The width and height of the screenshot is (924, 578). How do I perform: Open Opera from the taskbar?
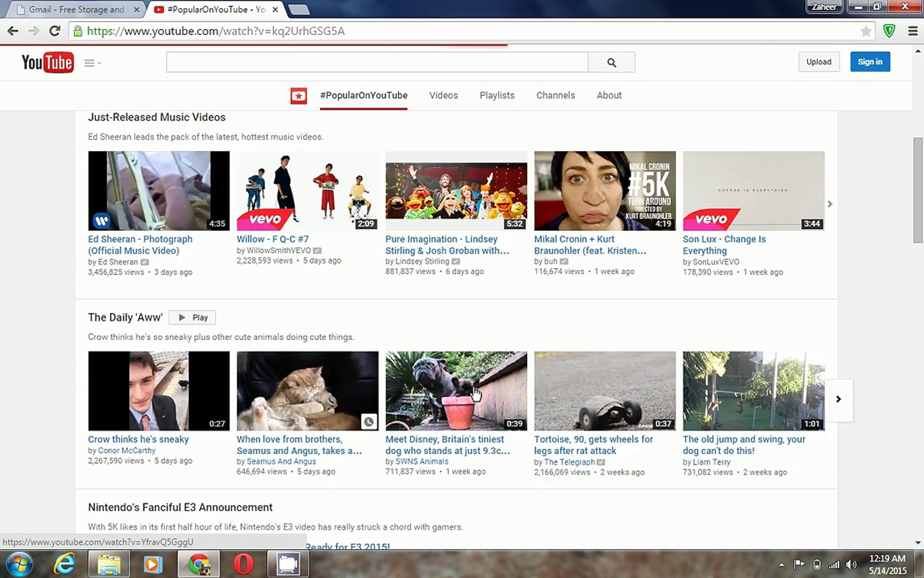click(243, 564)
